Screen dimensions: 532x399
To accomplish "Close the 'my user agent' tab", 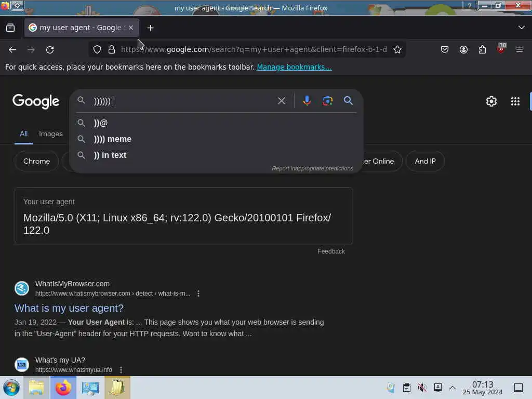I will coord(131,28).
